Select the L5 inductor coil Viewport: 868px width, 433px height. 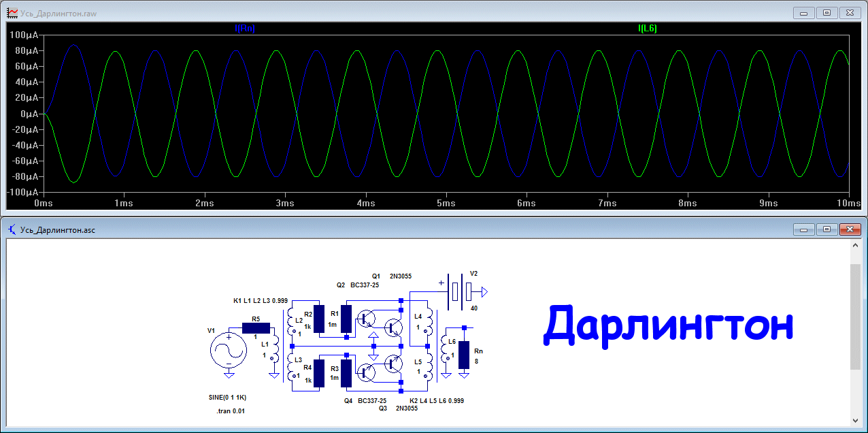pyautogui.click(x=428, y=368)
